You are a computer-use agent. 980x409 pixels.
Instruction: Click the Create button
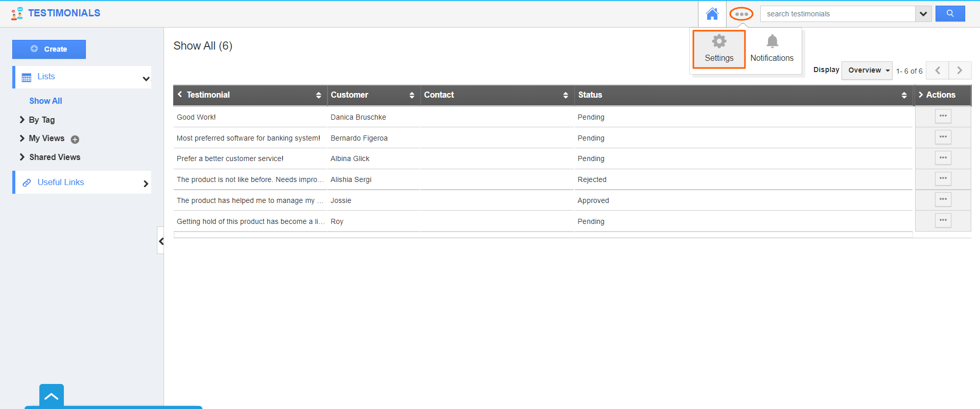point(49,49)
